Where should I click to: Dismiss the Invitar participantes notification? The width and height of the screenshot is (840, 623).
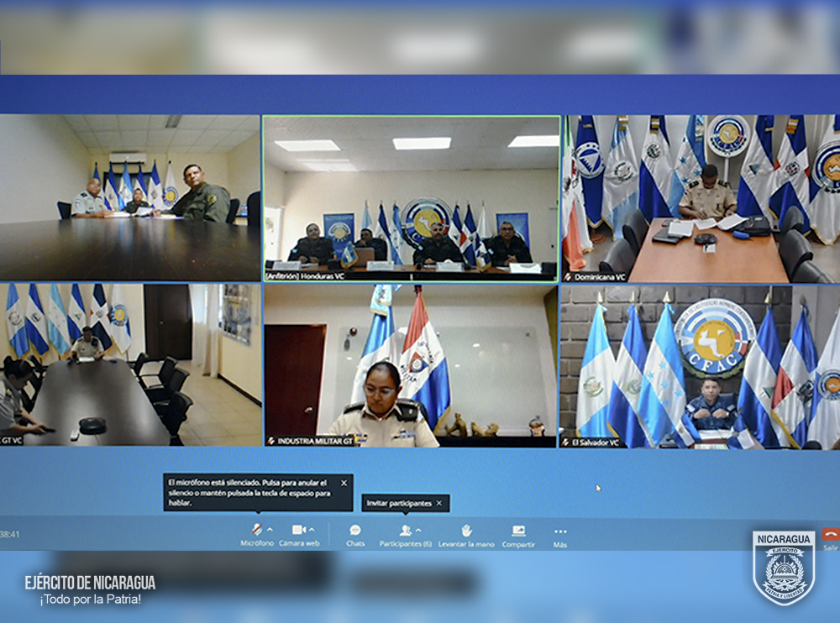click(x=438, y=502)
